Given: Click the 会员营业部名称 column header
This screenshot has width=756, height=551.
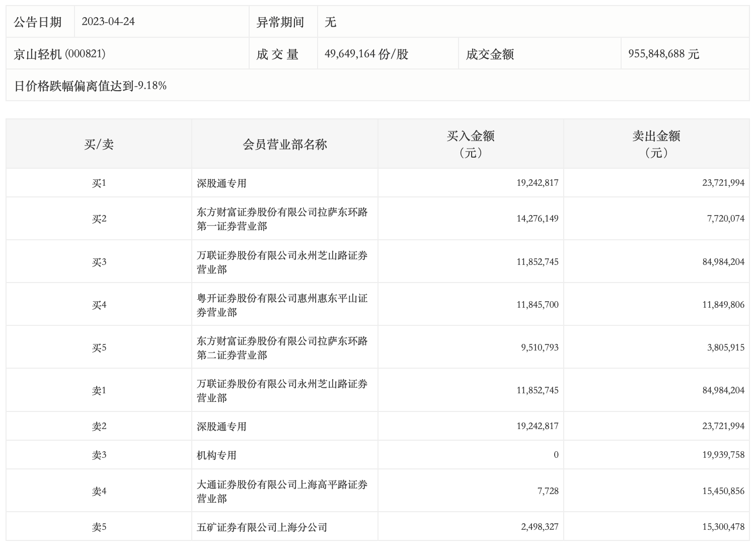Looking at the screenshot, I should 284,145.
